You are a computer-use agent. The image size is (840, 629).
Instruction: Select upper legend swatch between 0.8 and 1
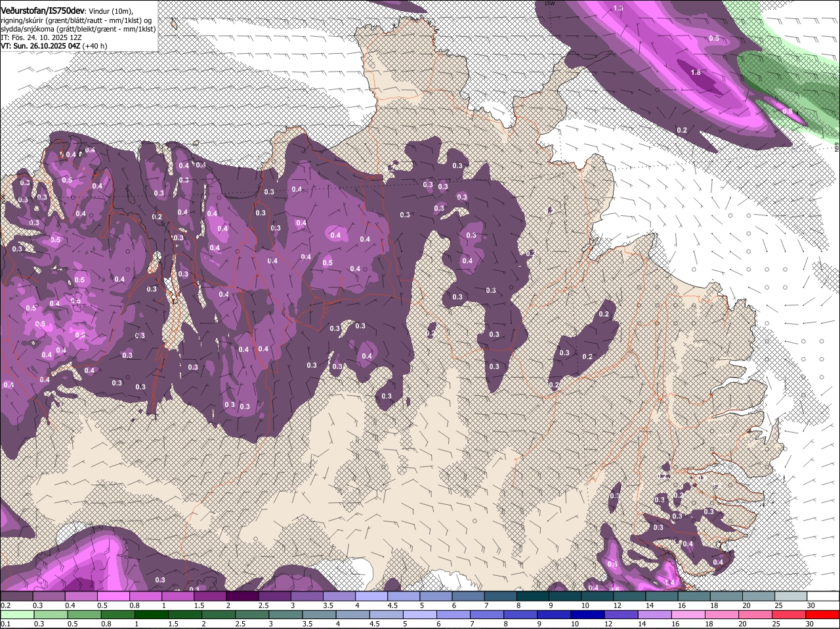(x=145, y=596)
